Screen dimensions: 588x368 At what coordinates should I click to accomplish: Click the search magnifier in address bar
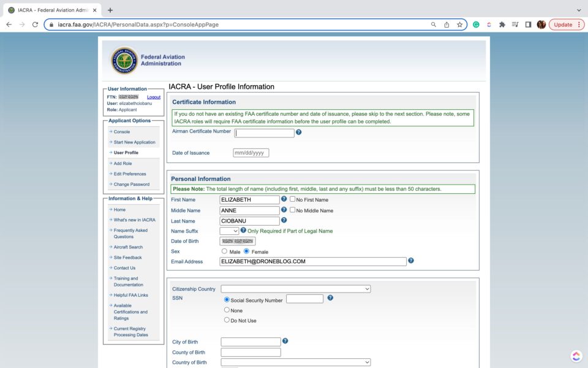coord(433,25)
